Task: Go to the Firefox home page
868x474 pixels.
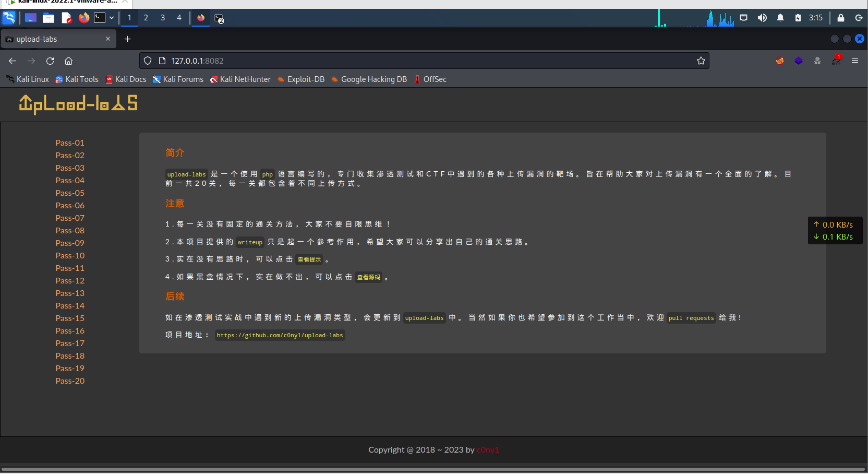Action: (x=68, y=61)
